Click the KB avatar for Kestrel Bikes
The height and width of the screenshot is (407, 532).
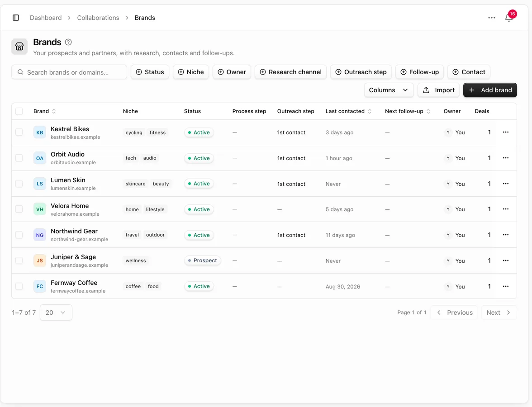click(x=40, y=132)
